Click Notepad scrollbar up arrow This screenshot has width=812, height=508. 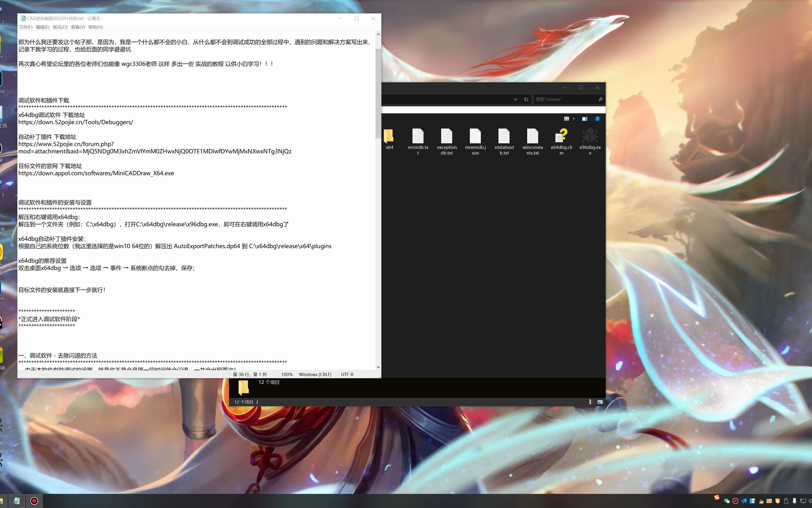(378, 34)
